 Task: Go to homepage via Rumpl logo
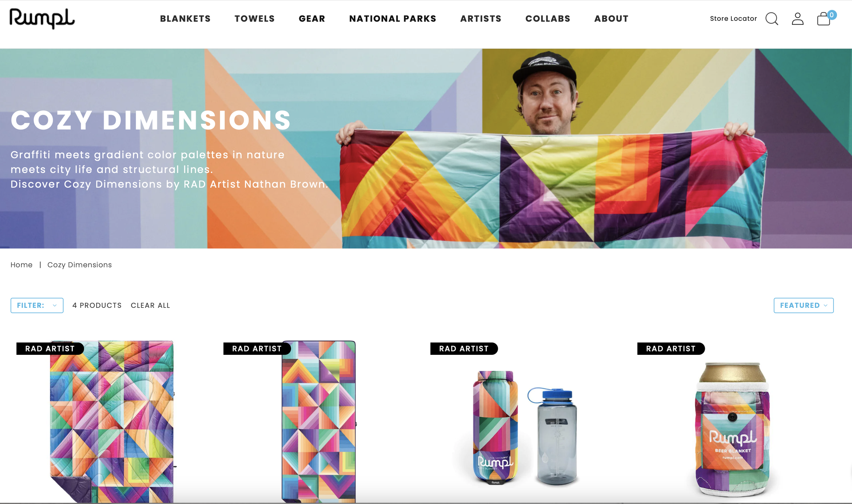(x=42, y=19)
